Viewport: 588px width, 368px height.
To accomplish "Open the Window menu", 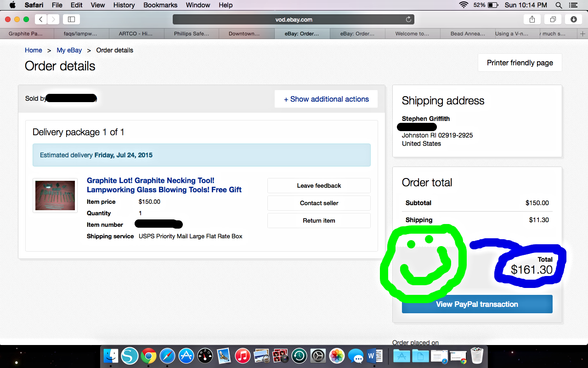I will 198,5.
